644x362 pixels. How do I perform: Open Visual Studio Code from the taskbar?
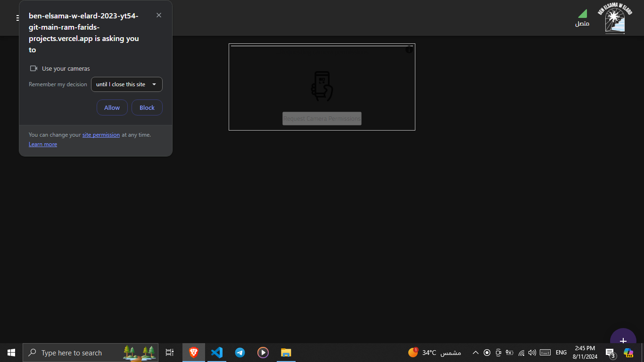pos(216,353)
